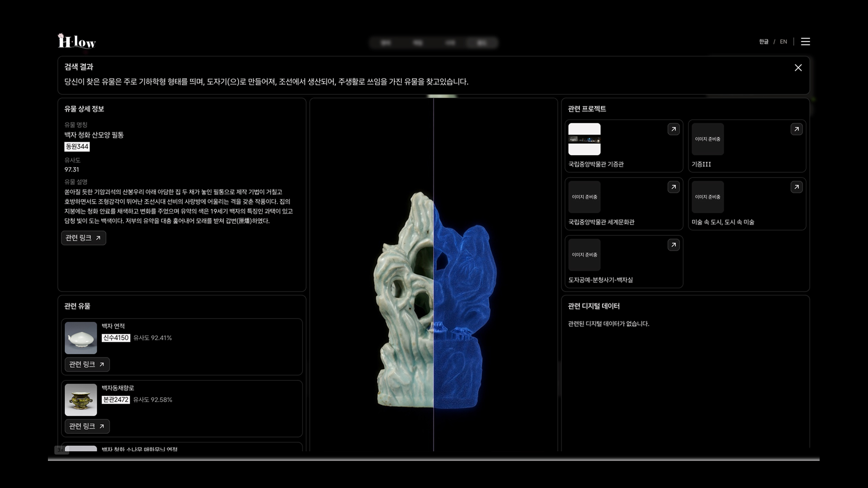Image resolution: width=868 pixels, height=488 pixels.
Task: Close the search results panel
Action: tap(798, 68)
